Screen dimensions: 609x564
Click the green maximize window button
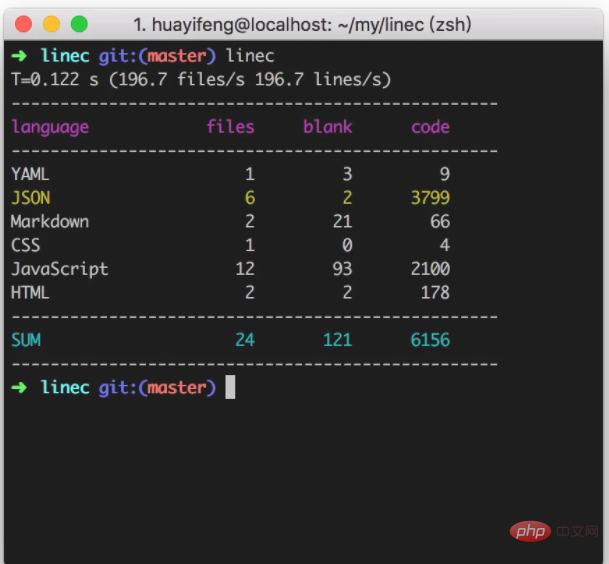pos(78,23)
